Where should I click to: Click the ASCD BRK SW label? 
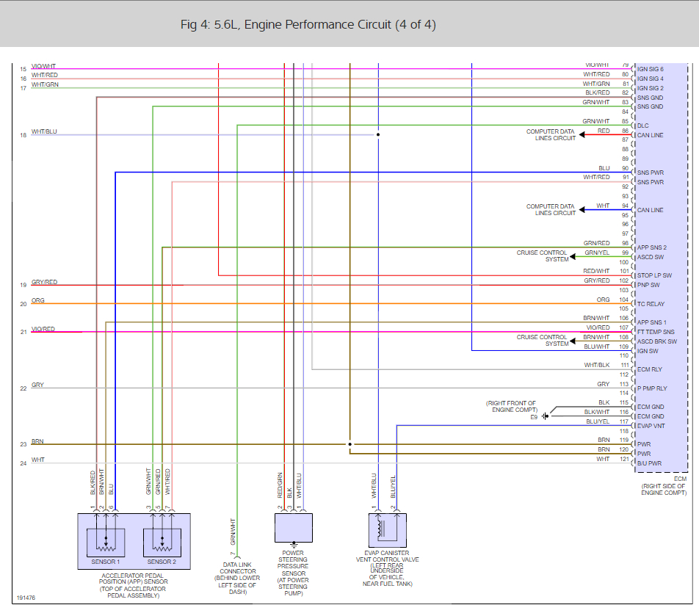point(657,341)
